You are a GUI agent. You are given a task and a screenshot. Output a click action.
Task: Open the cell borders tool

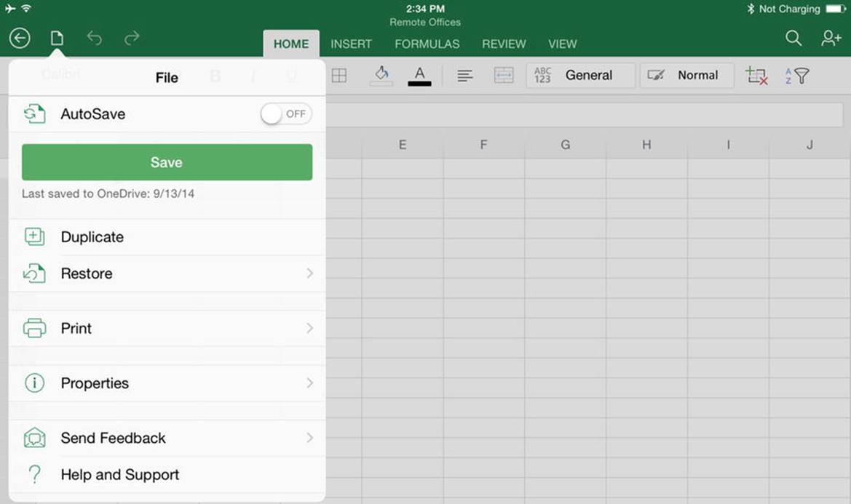coord(339,76)
